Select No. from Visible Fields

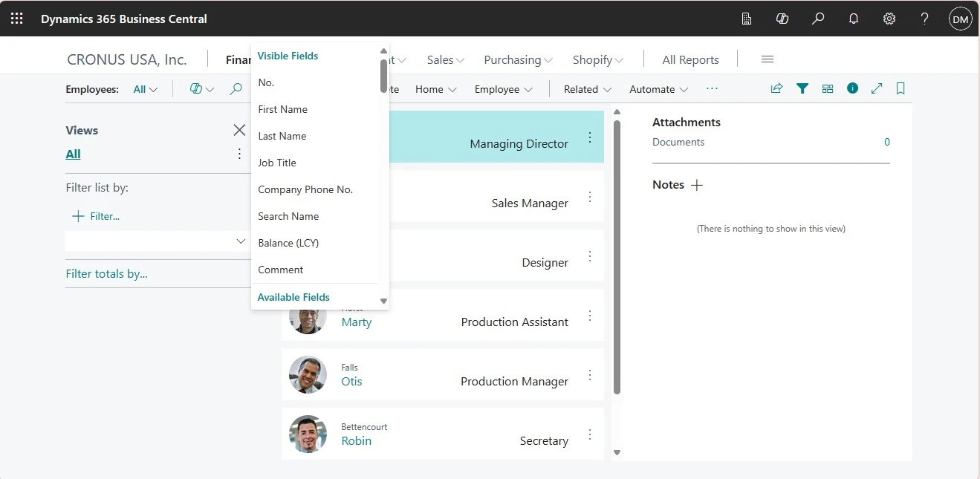[315, 82]
